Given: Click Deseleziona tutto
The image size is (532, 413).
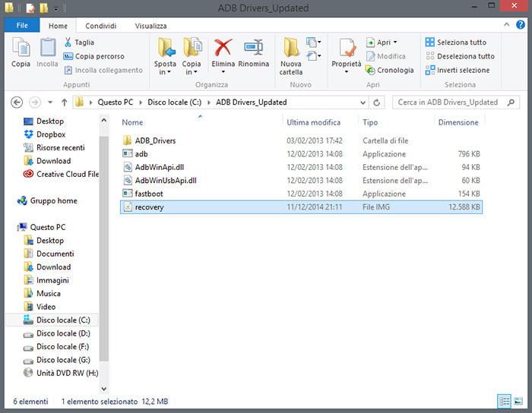Looking at the screenshot, I should coord(460,56).
